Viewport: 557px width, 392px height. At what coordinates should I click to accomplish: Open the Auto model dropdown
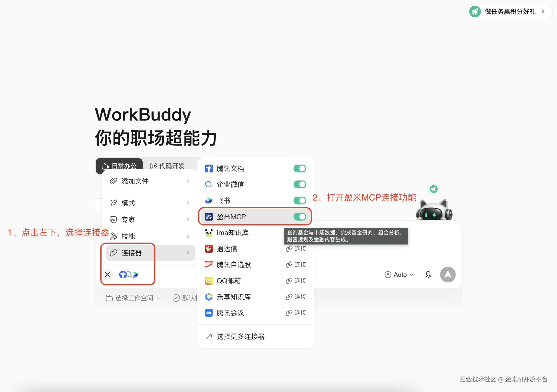(x=399, y=275)
